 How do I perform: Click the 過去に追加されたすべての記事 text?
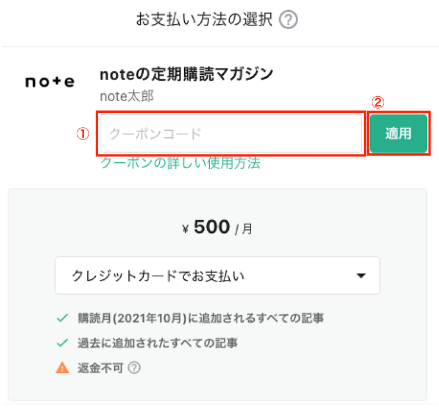click(x=158, y=343)
